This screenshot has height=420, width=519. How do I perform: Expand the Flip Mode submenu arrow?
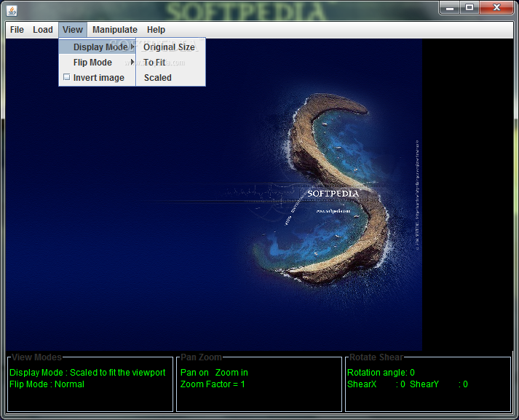[132, 62]
